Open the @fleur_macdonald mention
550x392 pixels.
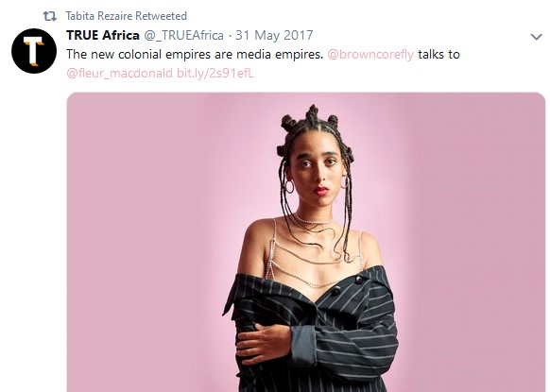[x=119, y=74]
